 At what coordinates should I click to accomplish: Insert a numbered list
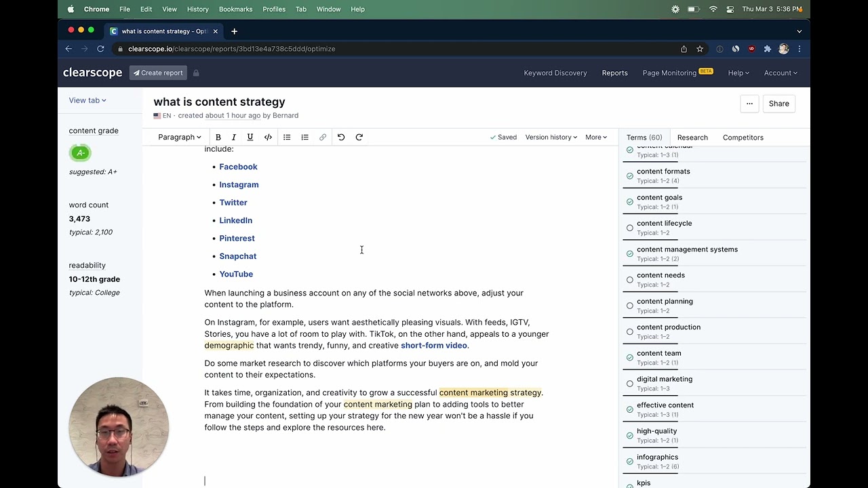[304, 137]
